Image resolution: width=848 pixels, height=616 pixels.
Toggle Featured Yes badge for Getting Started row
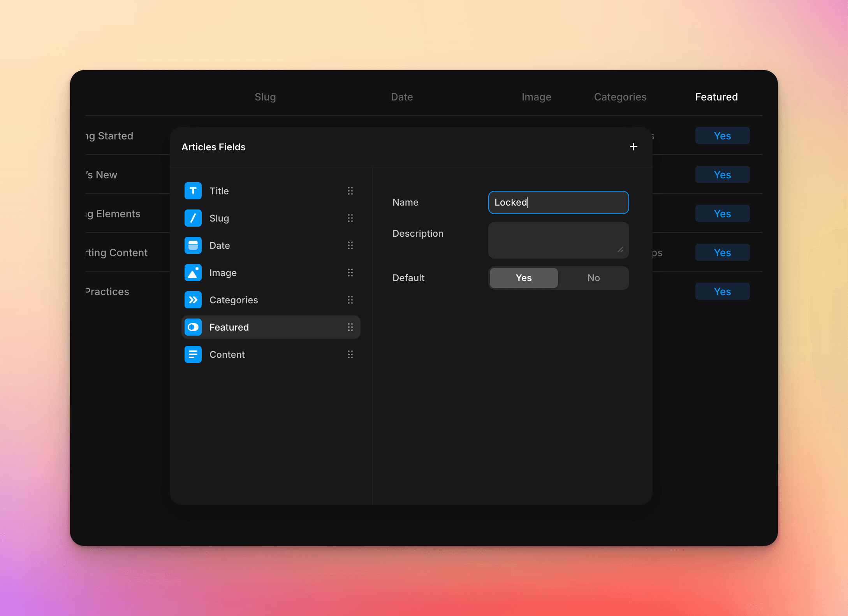[x=722, y=136]
